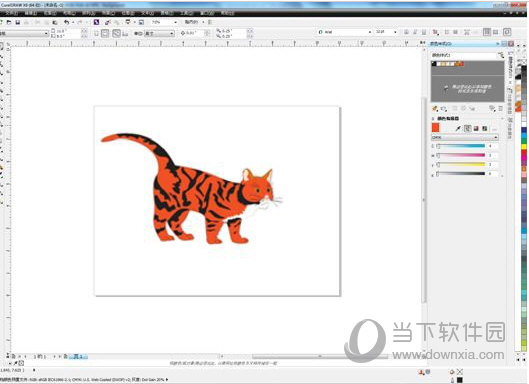Select the black color style swatch
Viewport: 529px width, 384px height.
point(434,64)
